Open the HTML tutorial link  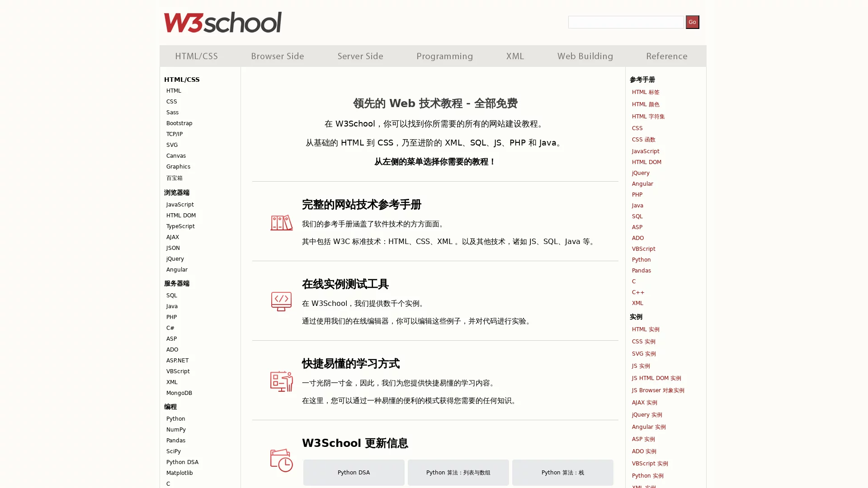pyautogui.click(x=174, y=90)
